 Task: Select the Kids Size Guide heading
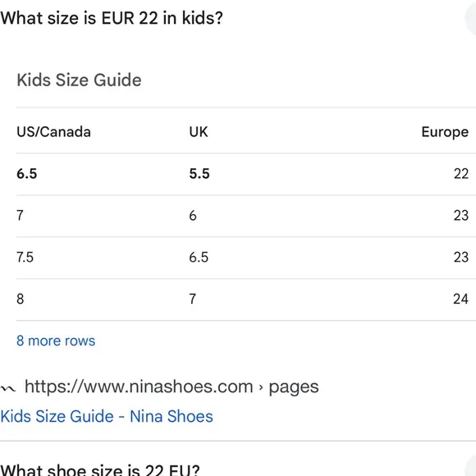pos(79,80)
